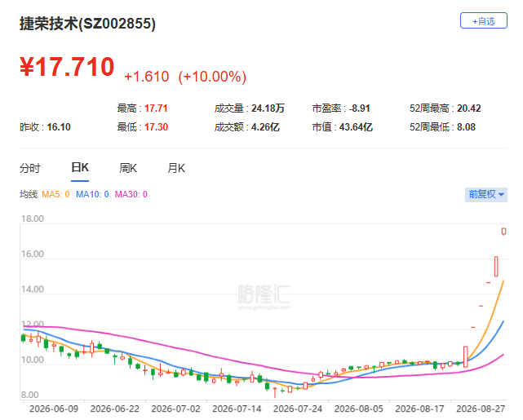Screen dimensions: 523x420
Task: Click the MA30 moving average label
Action: (x=131, y=194)
